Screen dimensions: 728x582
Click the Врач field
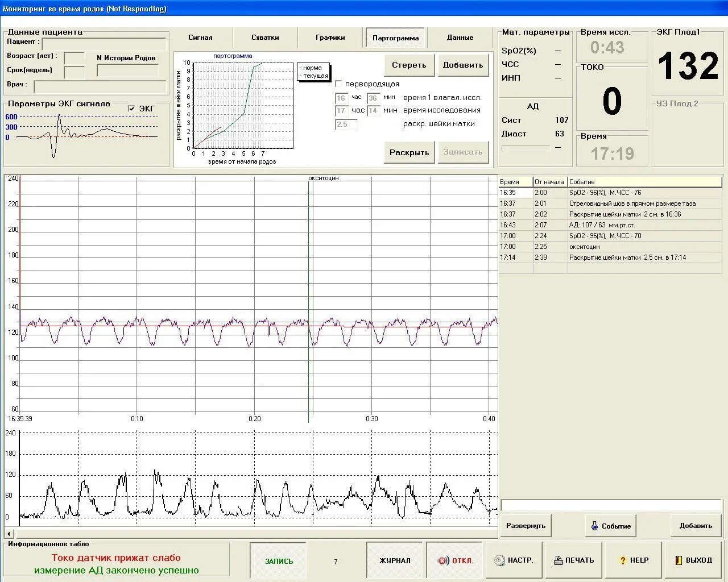coord(100,87)
